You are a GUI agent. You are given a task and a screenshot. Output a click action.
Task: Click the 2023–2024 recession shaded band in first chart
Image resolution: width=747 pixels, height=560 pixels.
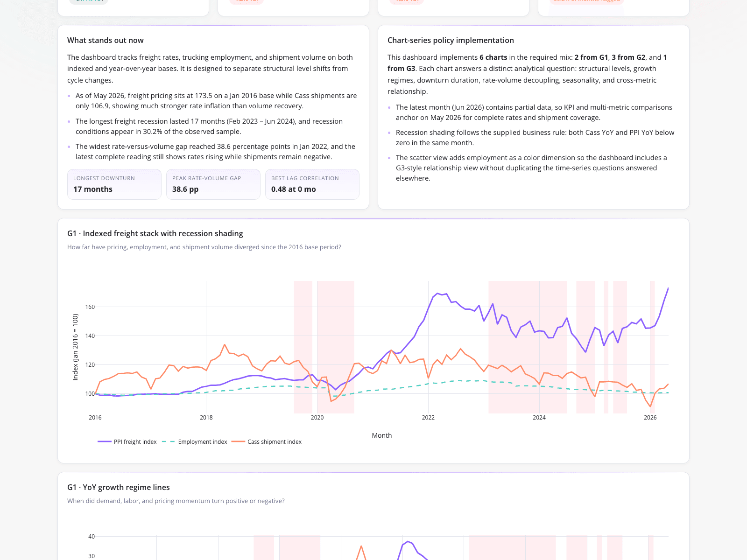coord(528,347)
